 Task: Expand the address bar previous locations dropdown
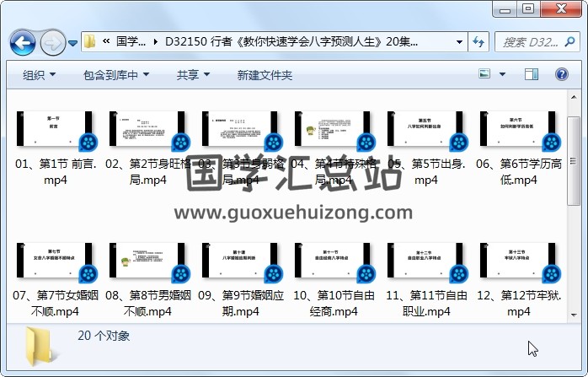click(459, 41)
